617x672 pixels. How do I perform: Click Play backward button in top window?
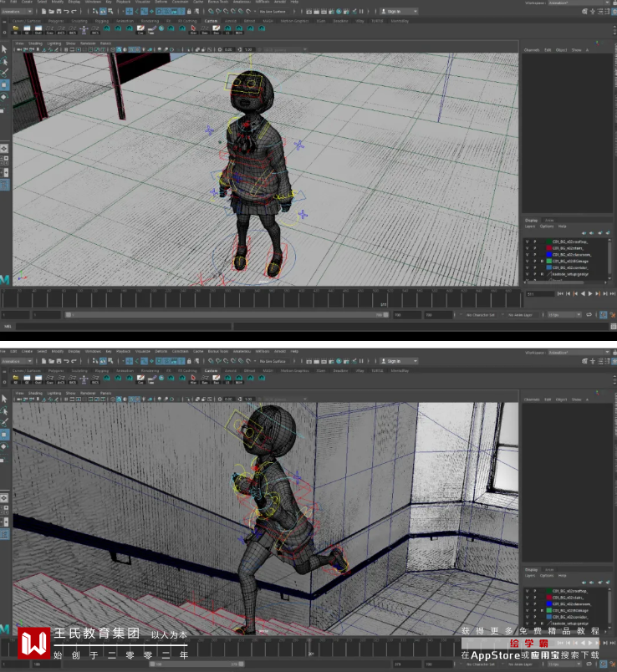(583, 294)
